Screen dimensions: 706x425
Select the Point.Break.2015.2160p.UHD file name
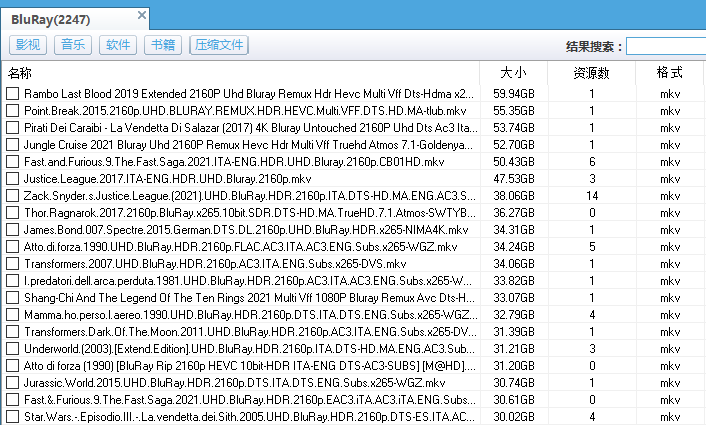(245, 111)
